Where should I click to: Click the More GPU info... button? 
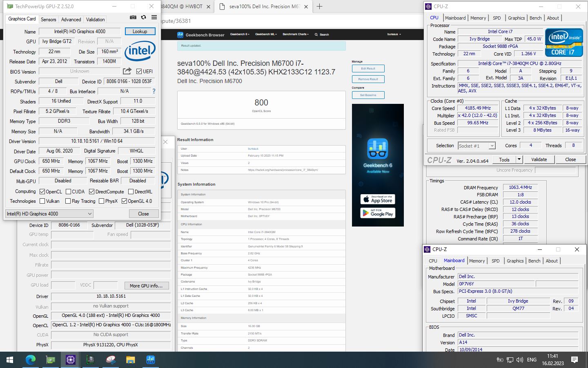click(x=146, y=286)
